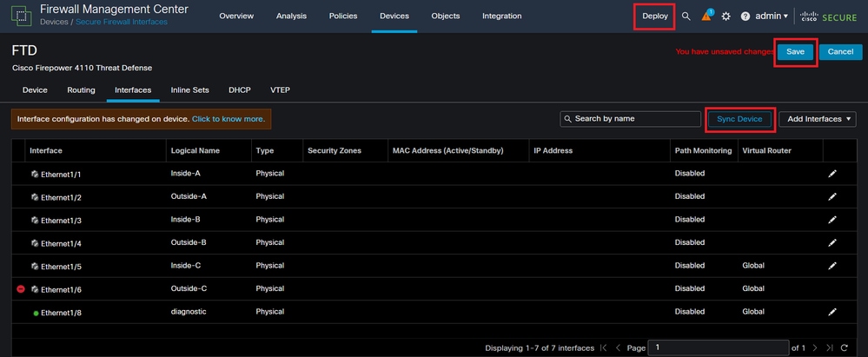Click the interface icon next to Ethernet1/6
The width and height of the screenshot is (868, 357).
tap(35, 289)
